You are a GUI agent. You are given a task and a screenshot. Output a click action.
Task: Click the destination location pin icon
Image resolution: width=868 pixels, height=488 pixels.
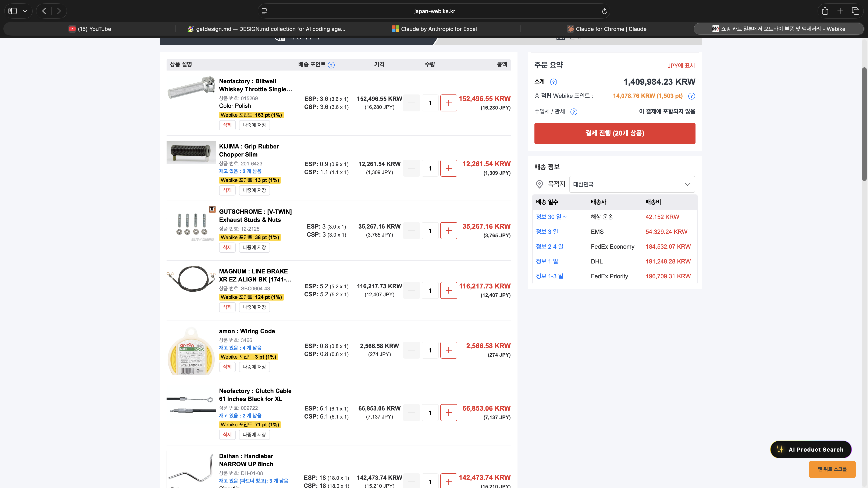coord(539,184)
